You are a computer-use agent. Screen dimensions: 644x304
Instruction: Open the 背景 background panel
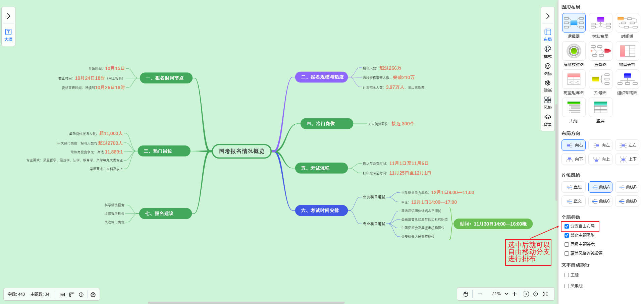(x=547, y=120)
